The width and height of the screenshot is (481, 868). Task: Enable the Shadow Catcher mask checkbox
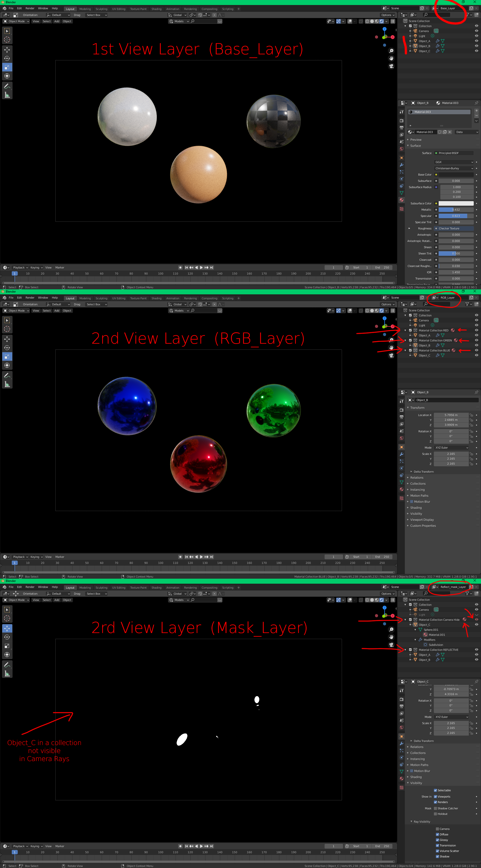click(435, 808)
